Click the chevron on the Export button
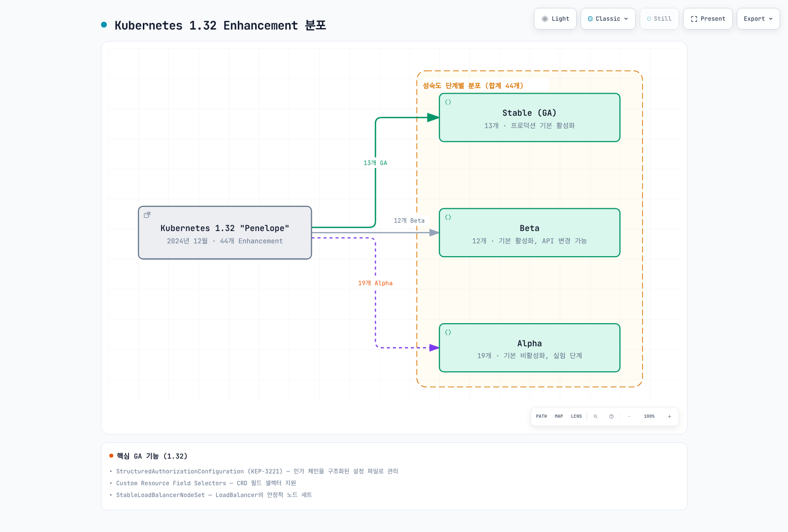 point(771,19)
